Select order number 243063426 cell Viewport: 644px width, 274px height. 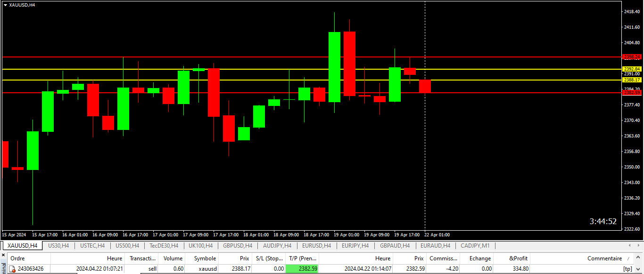(31, 269)
